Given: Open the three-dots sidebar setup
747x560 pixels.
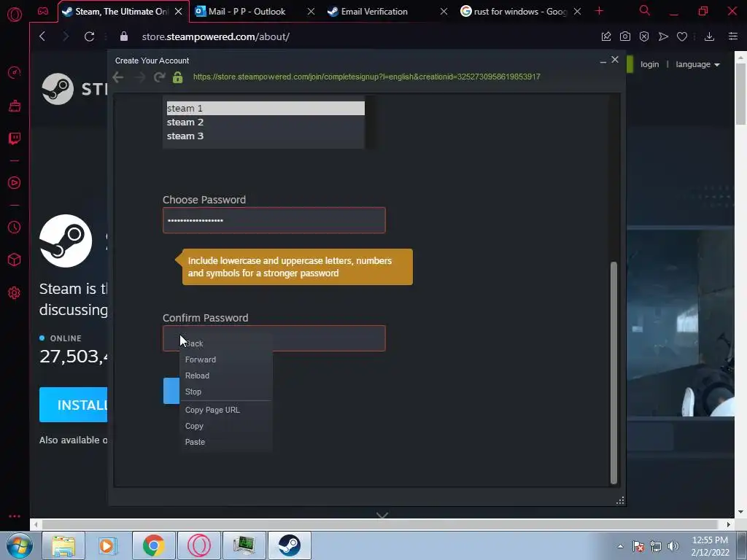Looking at the screenshot, I should tap(15, 516).
